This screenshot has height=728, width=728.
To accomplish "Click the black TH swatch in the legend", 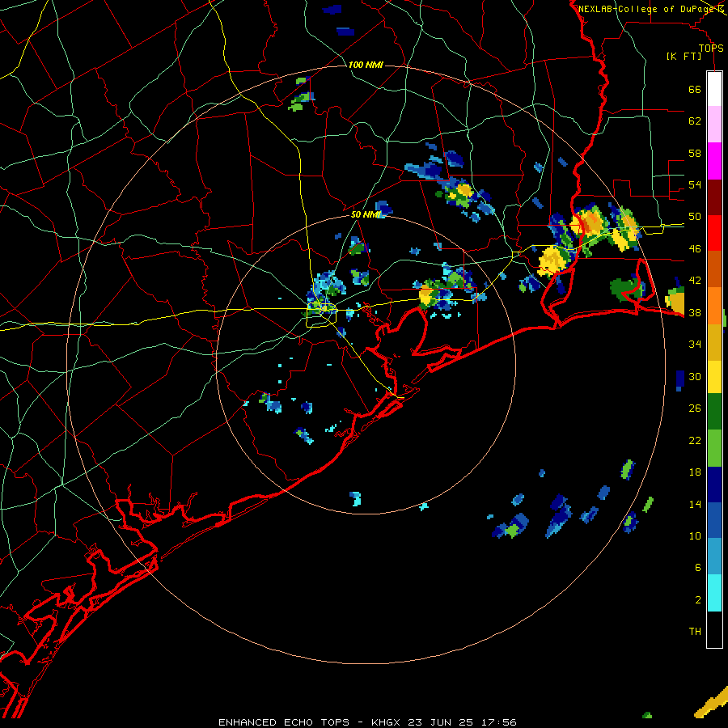I will click(x=714, y=629).
